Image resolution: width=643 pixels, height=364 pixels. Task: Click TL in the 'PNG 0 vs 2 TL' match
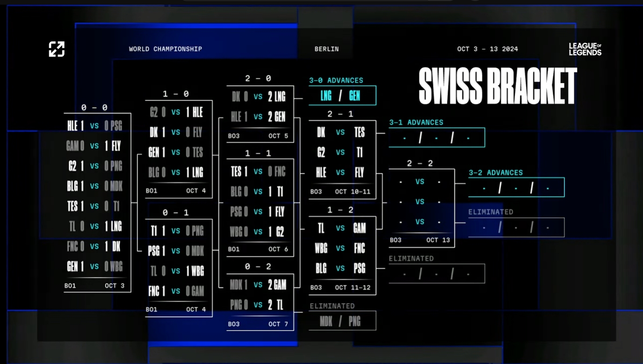279,305
